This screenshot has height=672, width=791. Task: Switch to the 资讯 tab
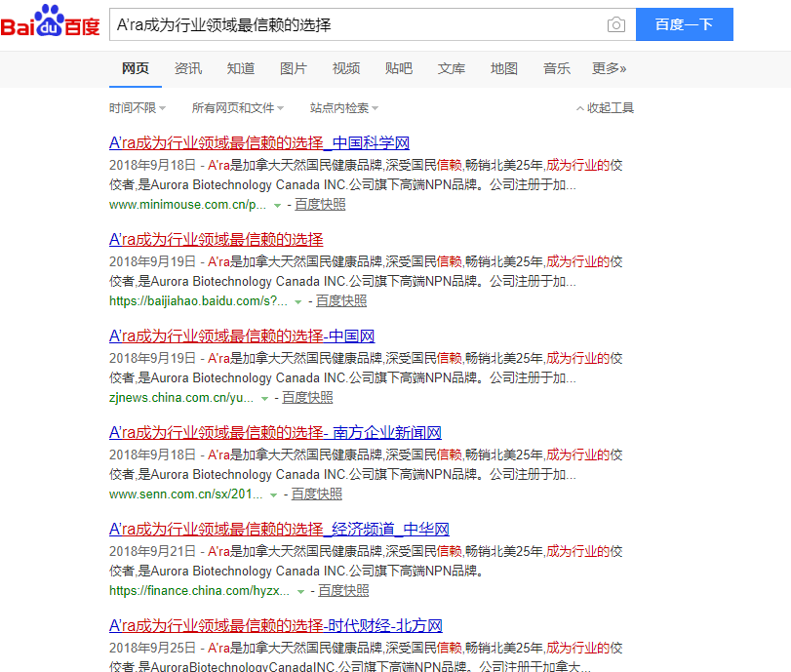coord(188,68)
